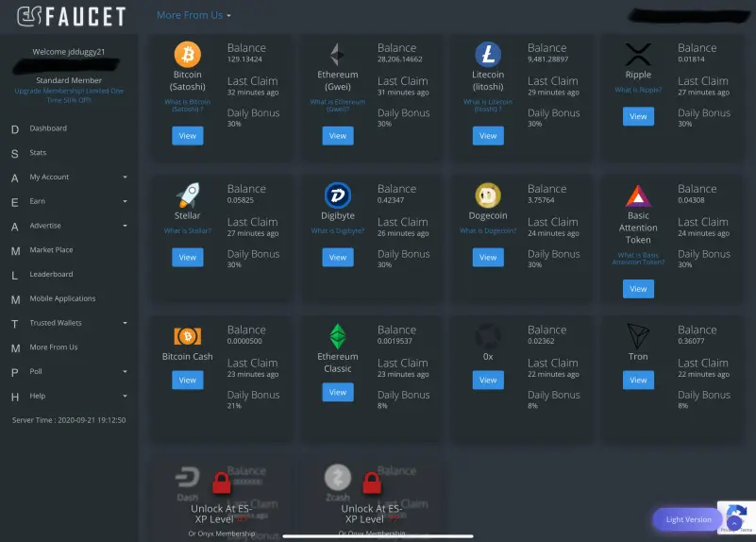Image resolution: width=756 pixels, height=542 pixels.
Task: Click the P letter icon for Poll
Action: pos(15,373)
